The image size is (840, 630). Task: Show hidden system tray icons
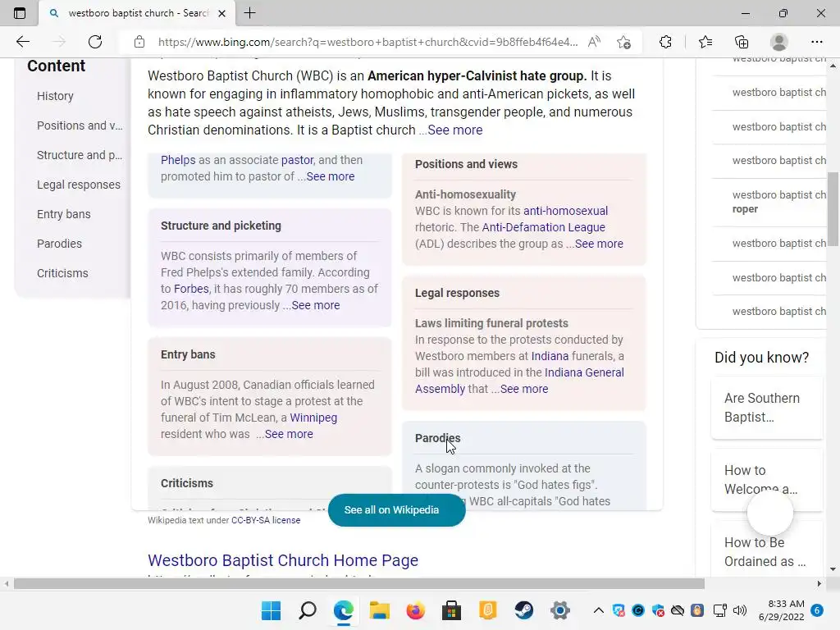tap(598, 610)
